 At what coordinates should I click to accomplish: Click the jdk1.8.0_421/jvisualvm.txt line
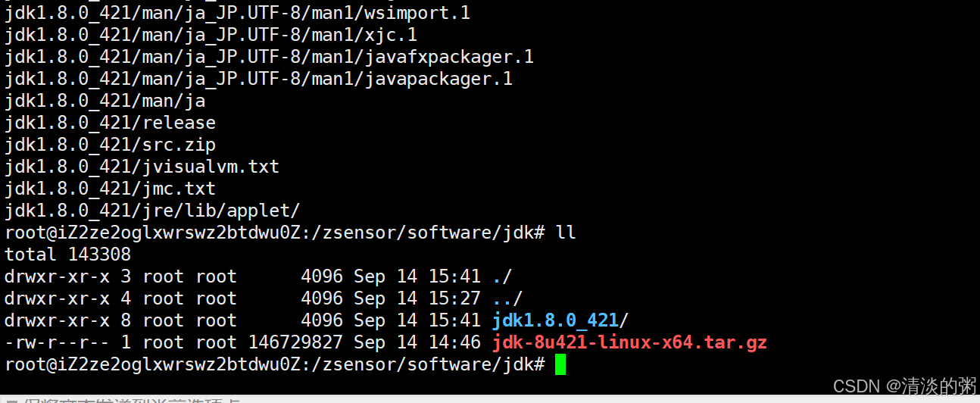[x=142, y=167]
